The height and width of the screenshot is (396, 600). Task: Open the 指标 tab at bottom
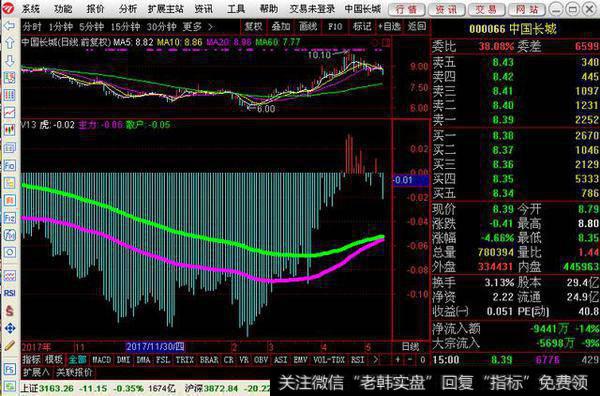31,360
